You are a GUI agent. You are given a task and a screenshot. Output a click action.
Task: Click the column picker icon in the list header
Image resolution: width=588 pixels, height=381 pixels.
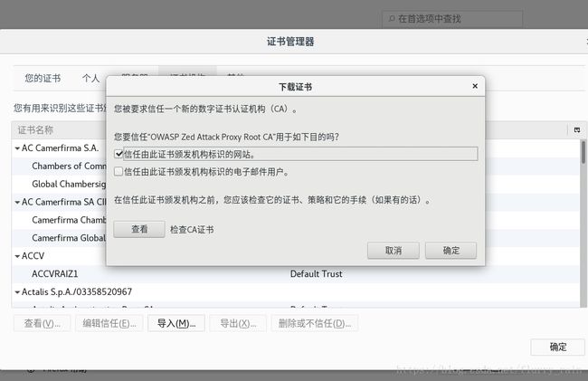click(x=577, y=129)
